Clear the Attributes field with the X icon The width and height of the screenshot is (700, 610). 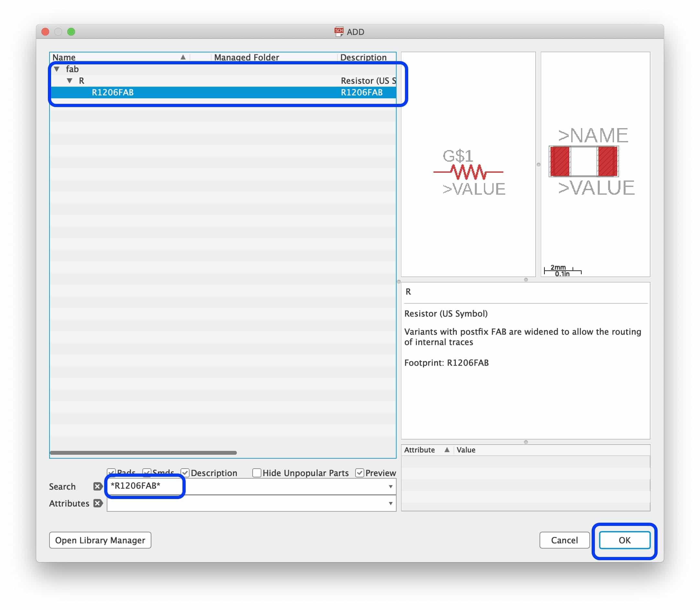tap(98, 504)
